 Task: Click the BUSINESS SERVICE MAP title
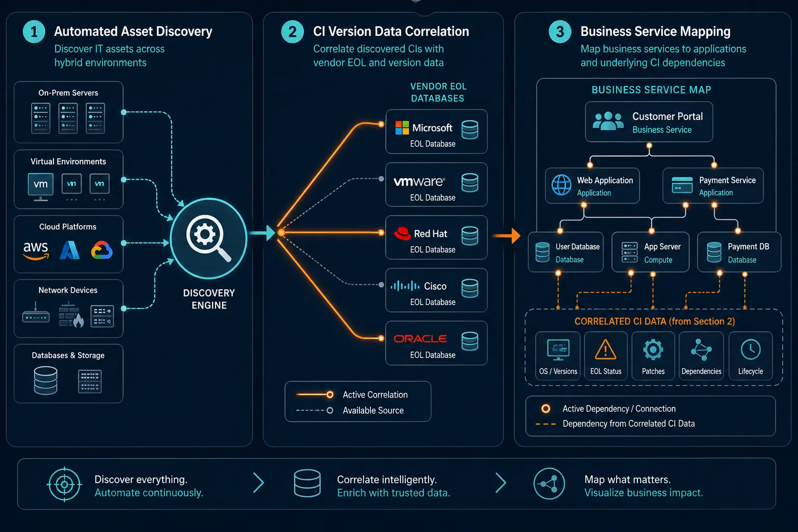(x=651, y=90)
